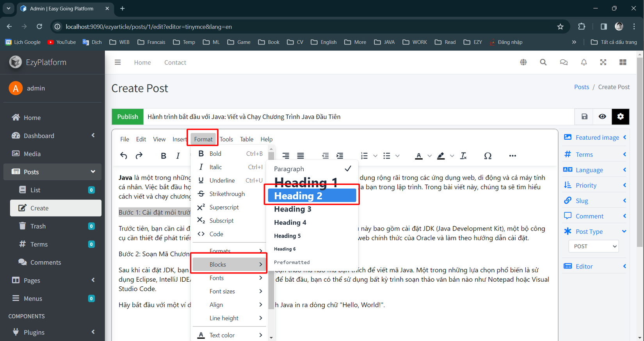Image resolution: width=644 pixels, height=341 pixels.
Task: Reveal more toolbar items with the ellipsis
Action: point(512,156)
